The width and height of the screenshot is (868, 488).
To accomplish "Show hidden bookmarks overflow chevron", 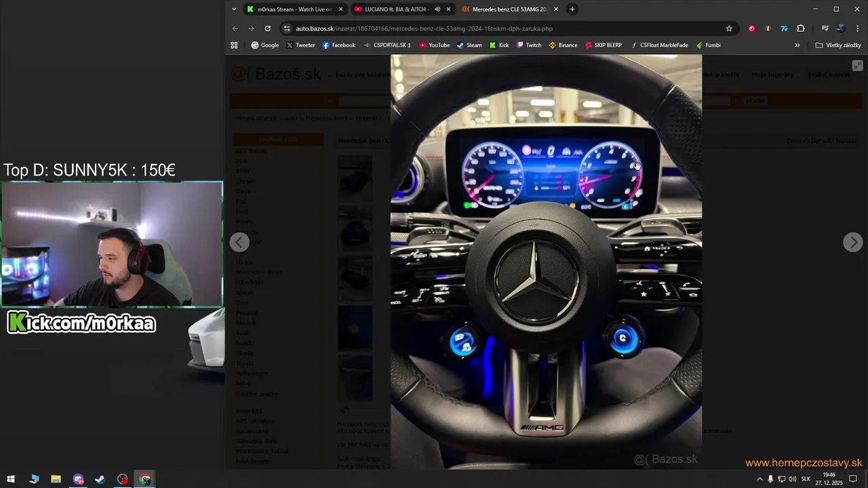I will click(797, 45).
